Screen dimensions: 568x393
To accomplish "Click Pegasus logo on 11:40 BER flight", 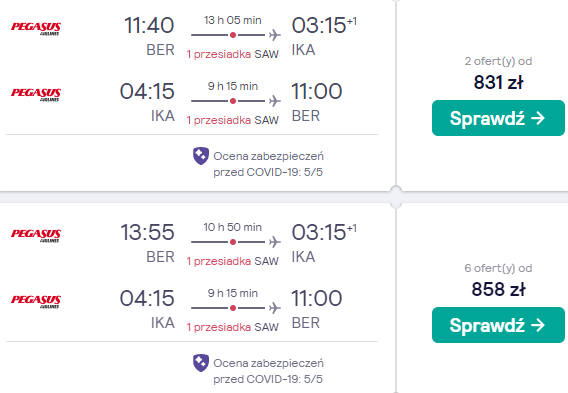I will 36,29.
